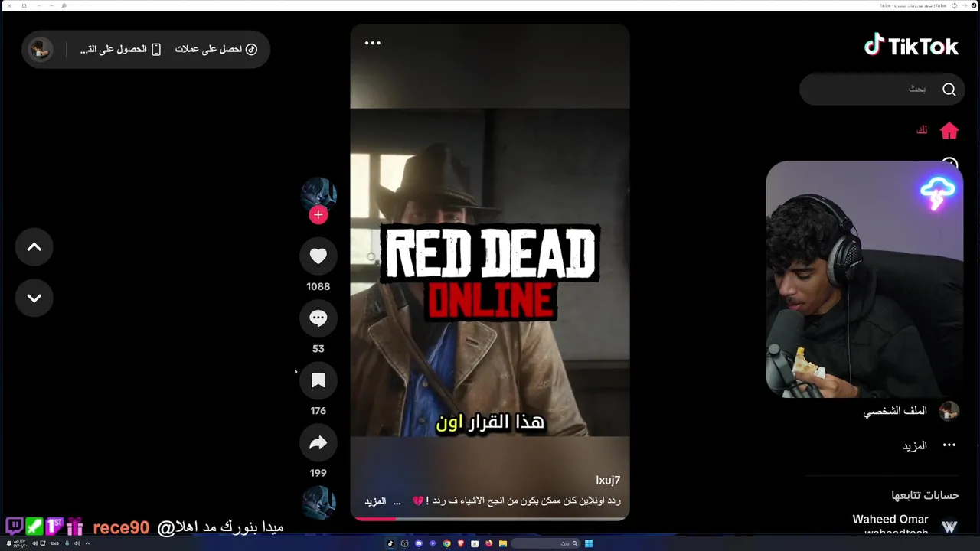The height and width of the screenshot is (551, 980).
Task: Open Brave browser from the taskbar
Action: (461, 543)
